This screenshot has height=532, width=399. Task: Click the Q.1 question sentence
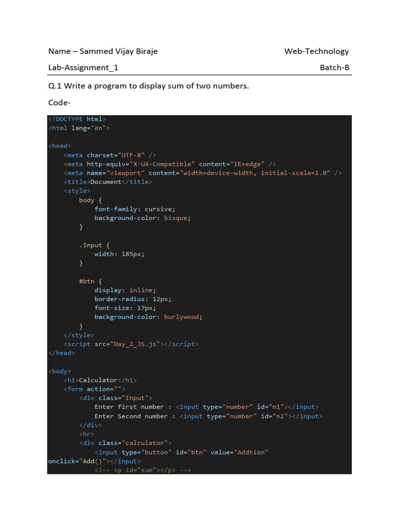click(148, 86)
